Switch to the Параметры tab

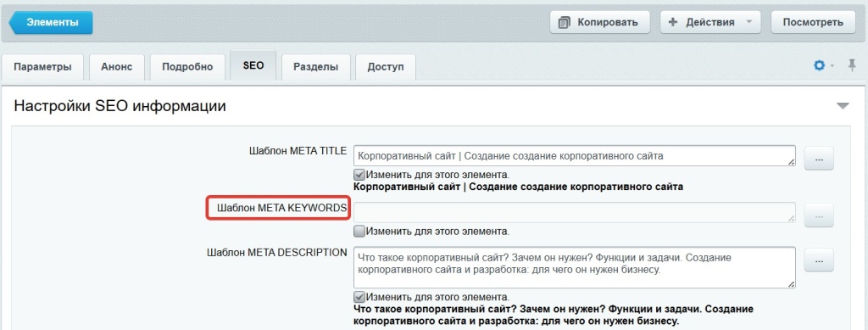point(42,67)
